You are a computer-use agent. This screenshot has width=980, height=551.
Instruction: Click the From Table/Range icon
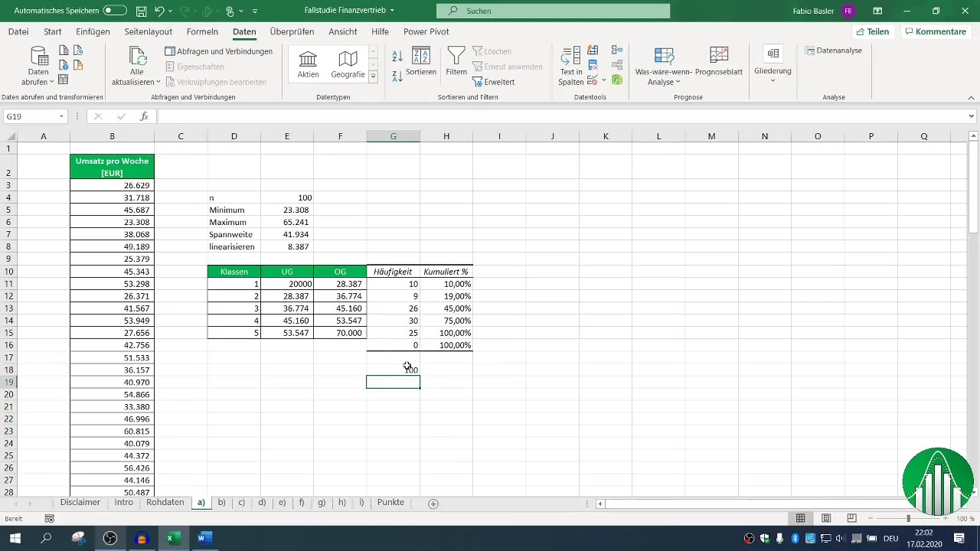(64, 80)
